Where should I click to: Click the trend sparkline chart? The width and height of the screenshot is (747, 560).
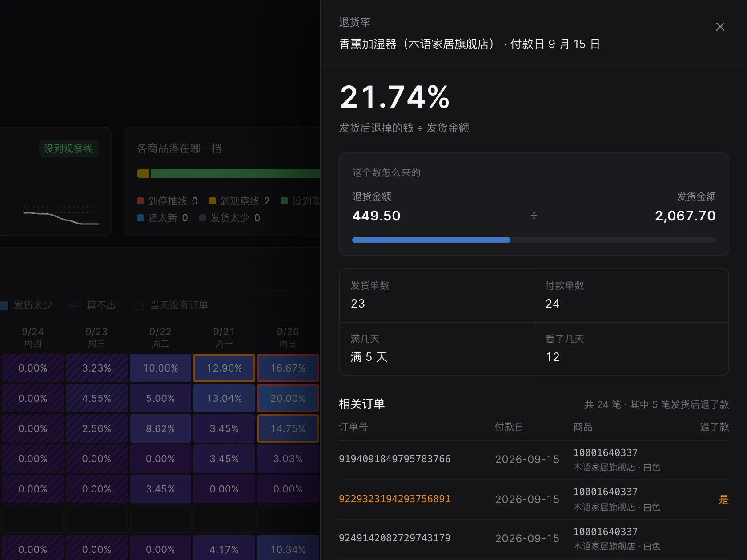(61, 216)
